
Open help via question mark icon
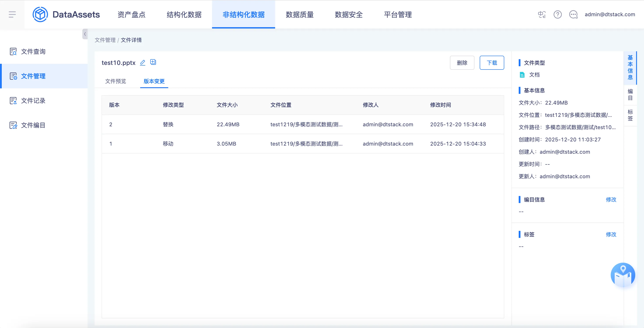[x=557, y=14]
